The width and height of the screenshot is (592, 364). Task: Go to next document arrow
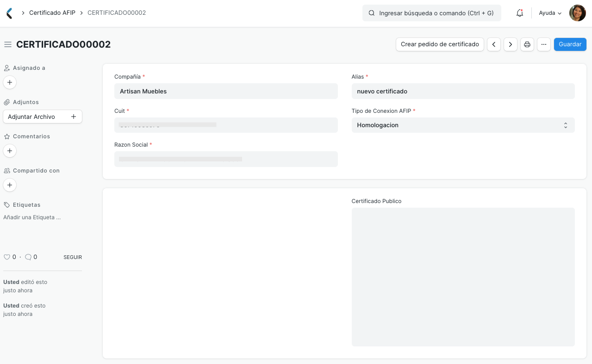(x=511, y=44)
